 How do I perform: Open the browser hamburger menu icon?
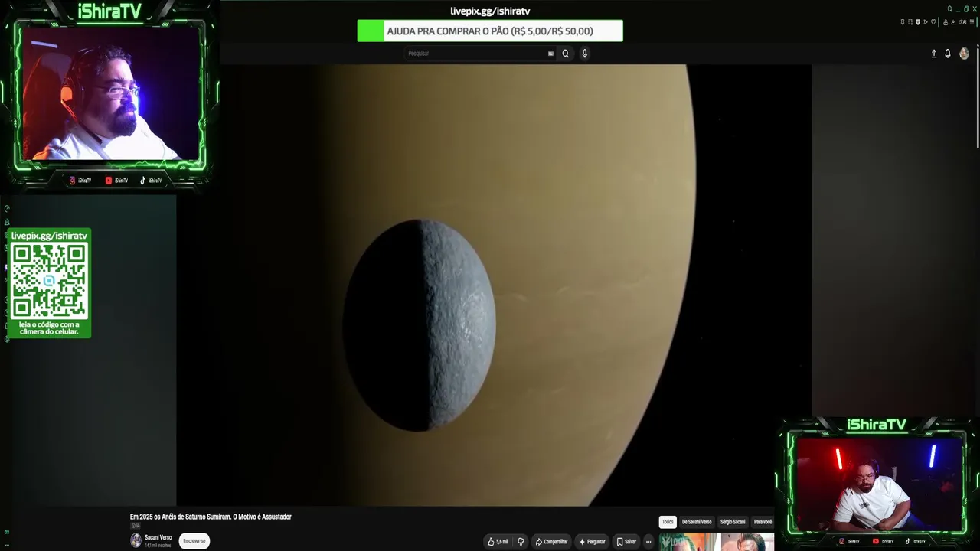pos(972,22)
